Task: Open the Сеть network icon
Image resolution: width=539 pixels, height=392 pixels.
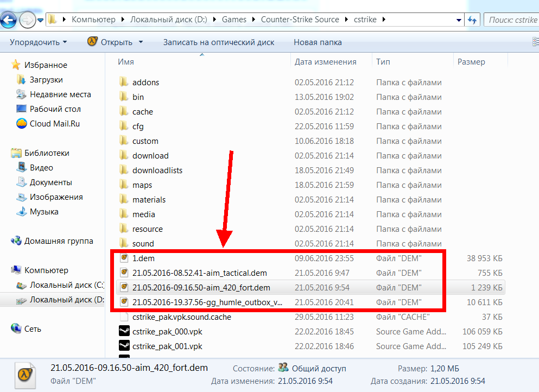Action: click(16, 328)
